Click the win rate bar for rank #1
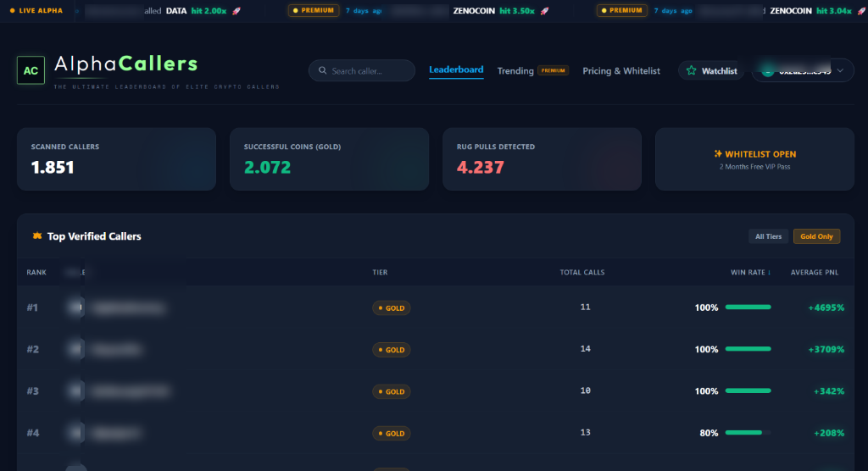This screenshot has width=868, height=471. pos(748,308)
